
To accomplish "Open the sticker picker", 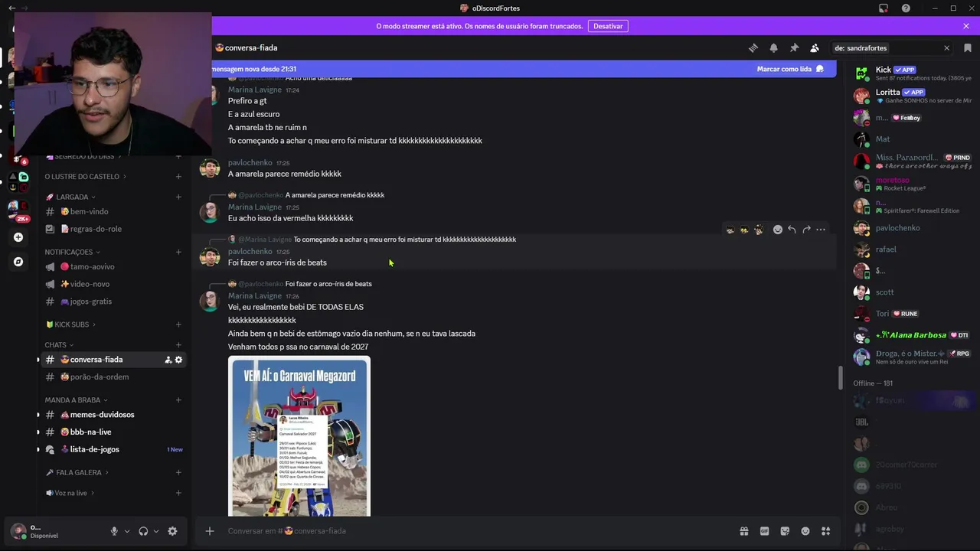I will point(785,531).
